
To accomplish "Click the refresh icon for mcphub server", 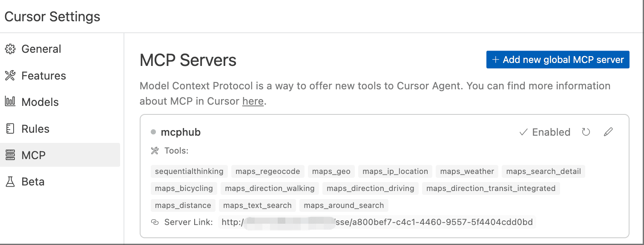I will pos(586,132).
